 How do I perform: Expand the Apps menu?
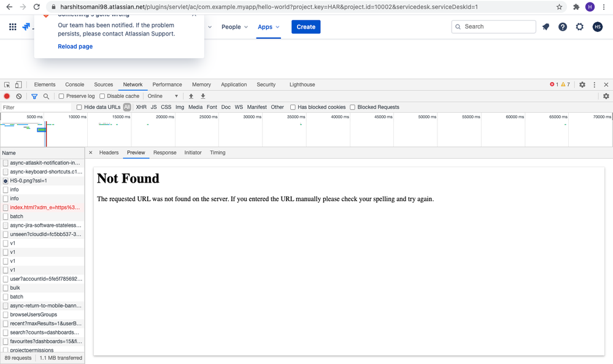pyautogui.click(x=269, y=27)
